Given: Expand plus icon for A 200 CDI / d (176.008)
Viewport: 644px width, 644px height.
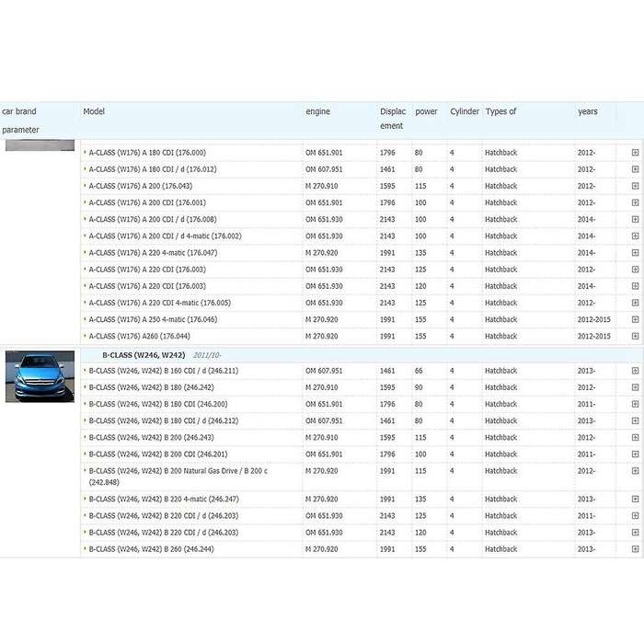Looking at the screenshot, I should point(635,219).
